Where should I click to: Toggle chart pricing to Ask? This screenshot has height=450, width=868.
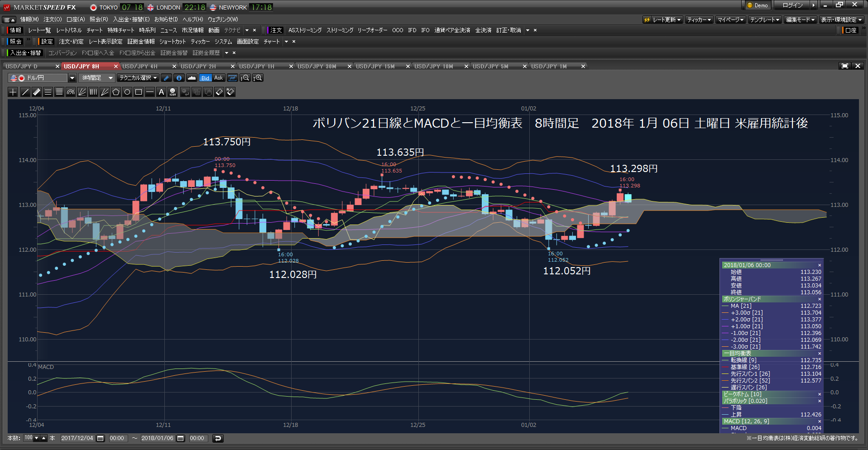[x=219, y=78]
